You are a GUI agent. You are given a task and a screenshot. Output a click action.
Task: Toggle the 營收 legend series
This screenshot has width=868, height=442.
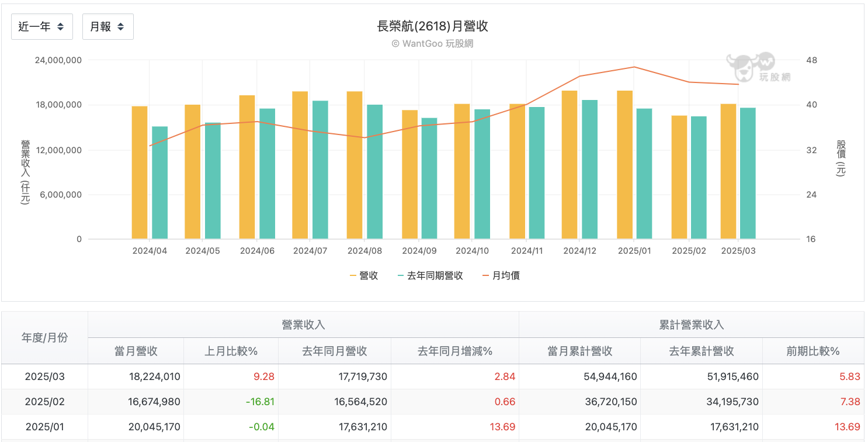[364, 275]
